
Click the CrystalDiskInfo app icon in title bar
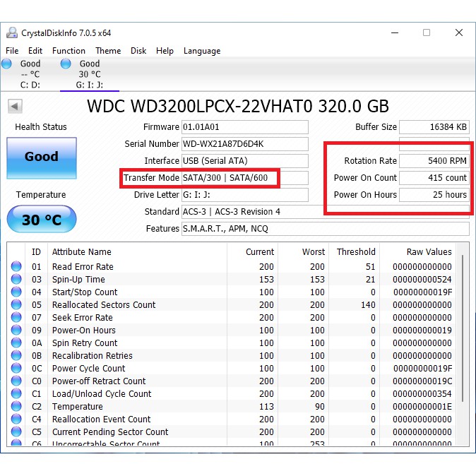click(x=12, y=32)
